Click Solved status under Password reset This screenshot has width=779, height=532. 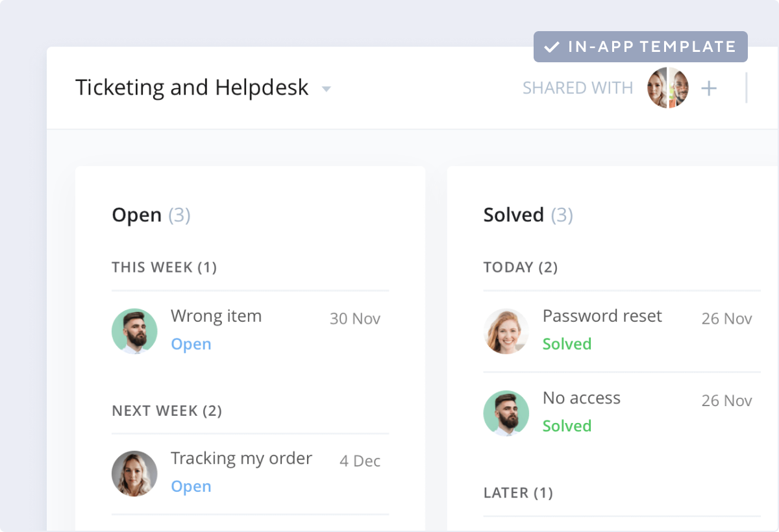567,345
